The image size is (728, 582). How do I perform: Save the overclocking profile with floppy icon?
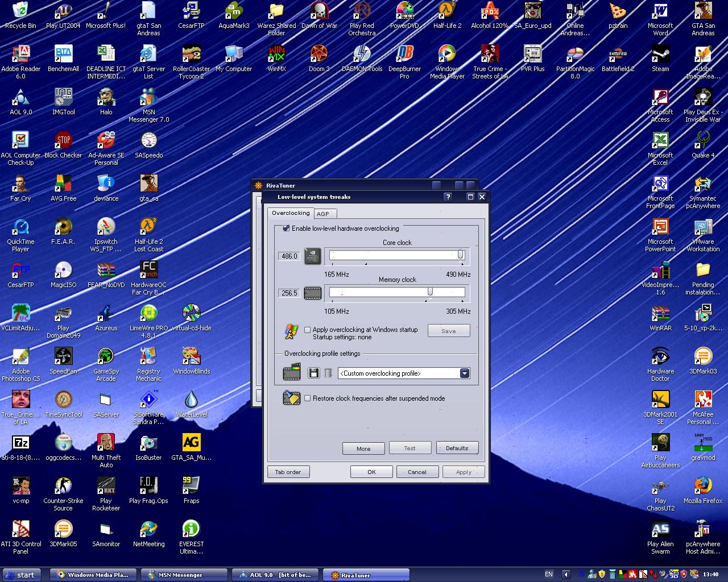(313, 373)
